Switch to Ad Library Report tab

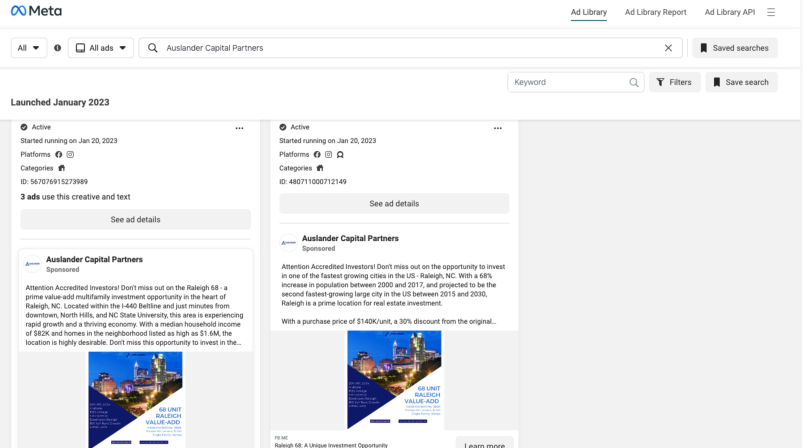(655, 12)
